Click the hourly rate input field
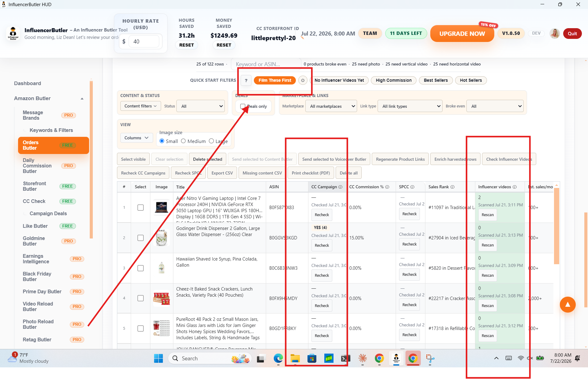The height and width of the screenshot is (379, 588). click(x=144, y=41)
